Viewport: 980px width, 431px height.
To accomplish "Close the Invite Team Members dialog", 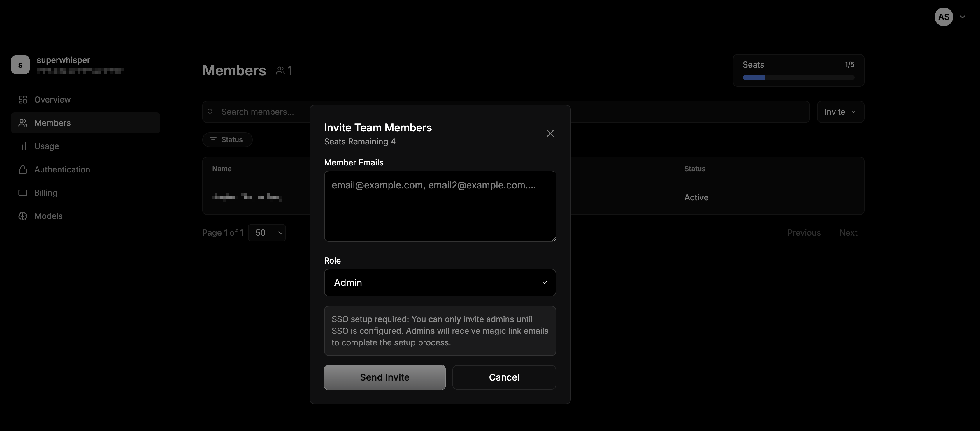I will coord(550,133).
